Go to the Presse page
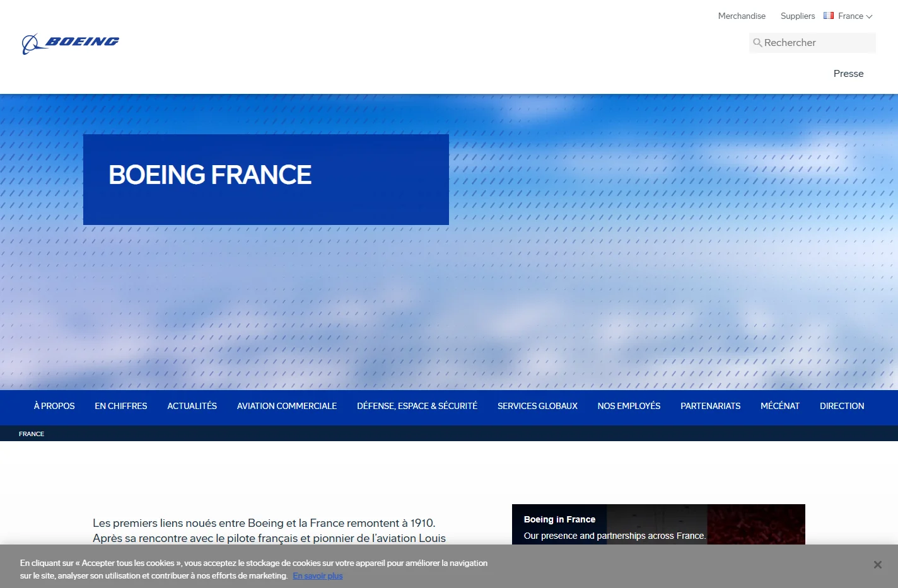 click(848, 74)
